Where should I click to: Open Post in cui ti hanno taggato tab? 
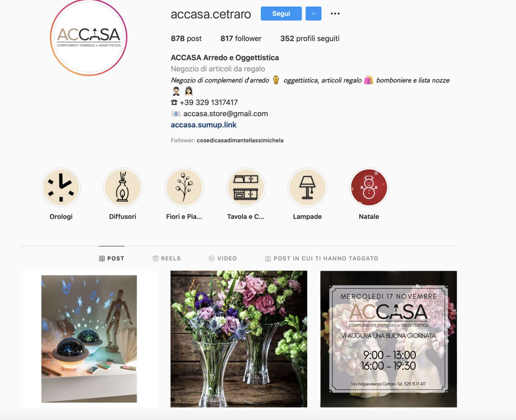point(322,258)
